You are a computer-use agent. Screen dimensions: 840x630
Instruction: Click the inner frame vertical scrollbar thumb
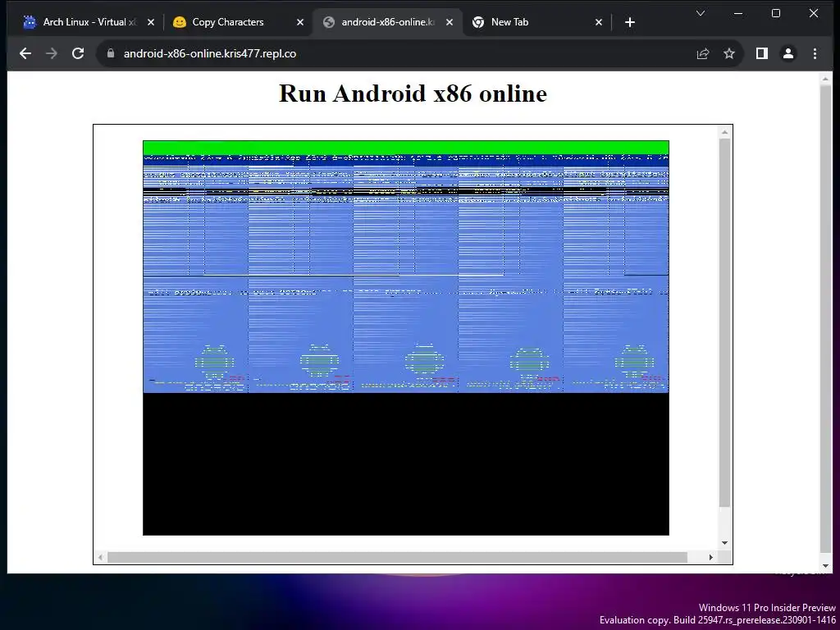click(x=725, y=322)
